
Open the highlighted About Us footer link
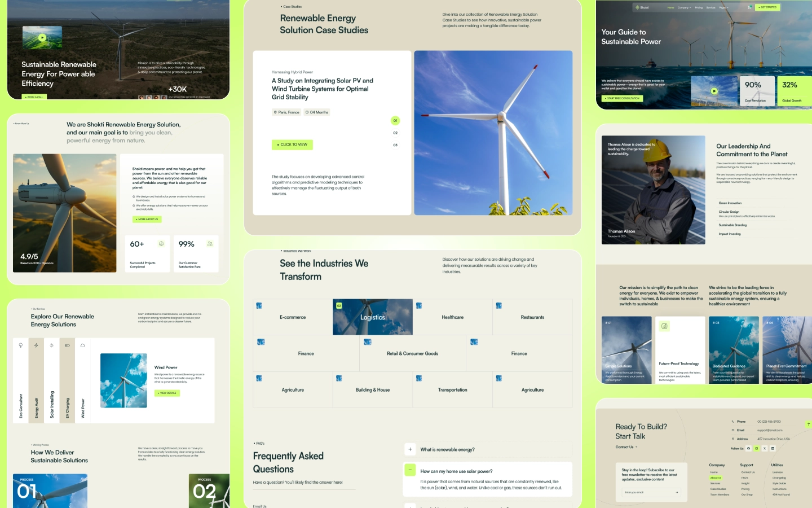pos(716,478)
